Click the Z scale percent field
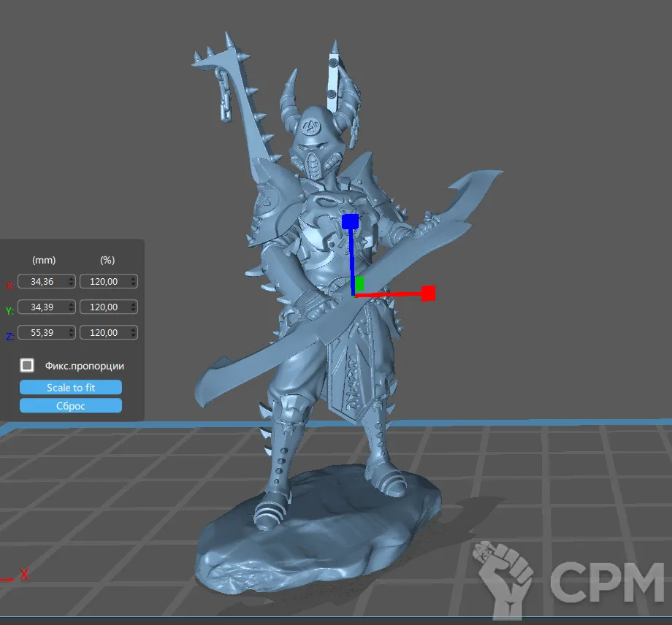The height and width of the screenshot is (625, 672). tap(102, 333)
